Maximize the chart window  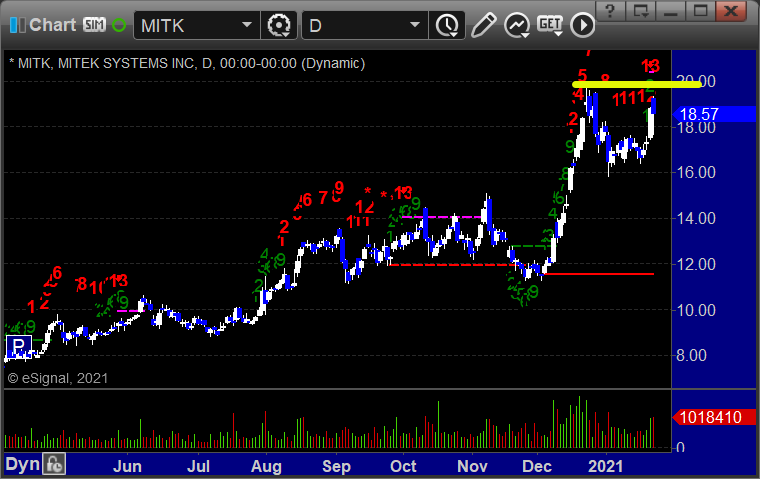[700, 11]
